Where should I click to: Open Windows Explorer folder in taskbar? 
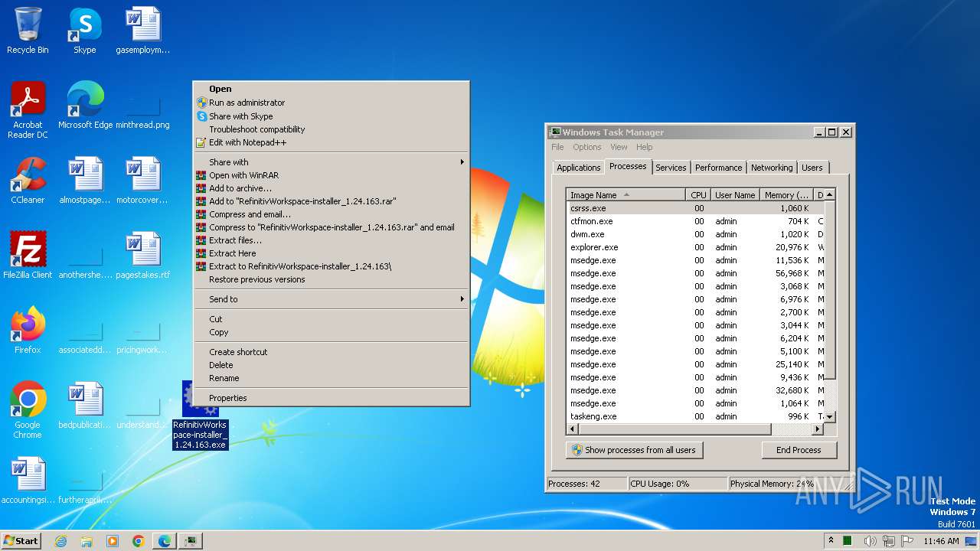point(87,541)
